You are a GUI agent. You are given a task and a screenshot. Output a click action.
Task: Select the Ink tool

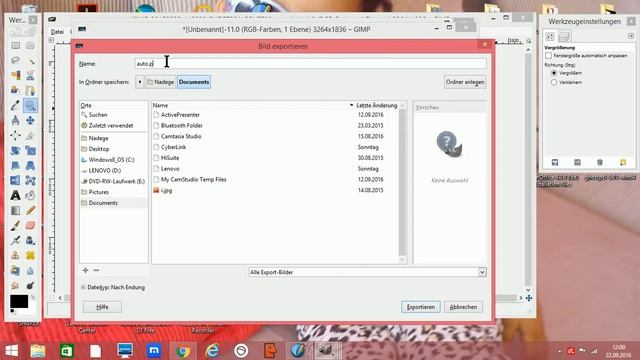pyautogui.click(x=30, y=240)
